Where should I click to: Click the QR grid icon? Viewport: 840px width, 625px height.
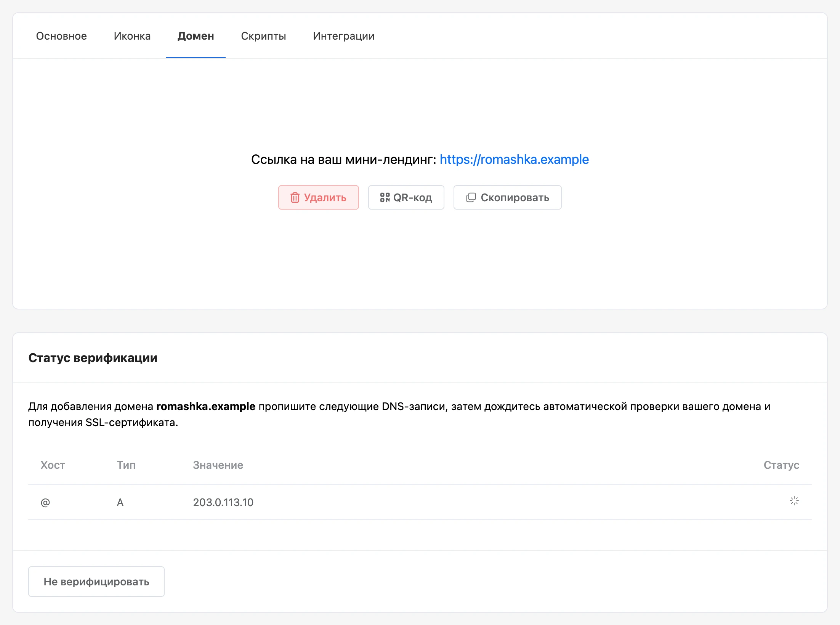point(385,197)
